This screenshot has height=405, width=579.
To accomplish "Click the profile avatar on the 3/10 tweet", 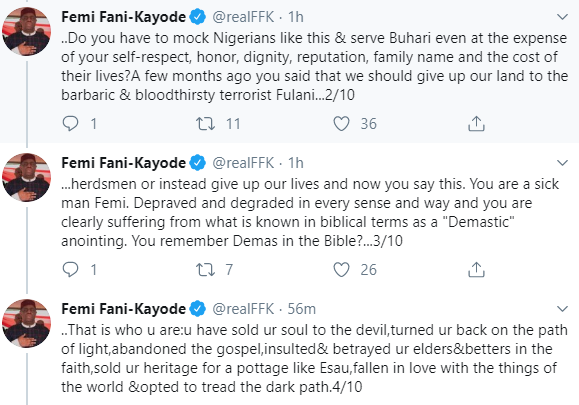I will point(26,177).
